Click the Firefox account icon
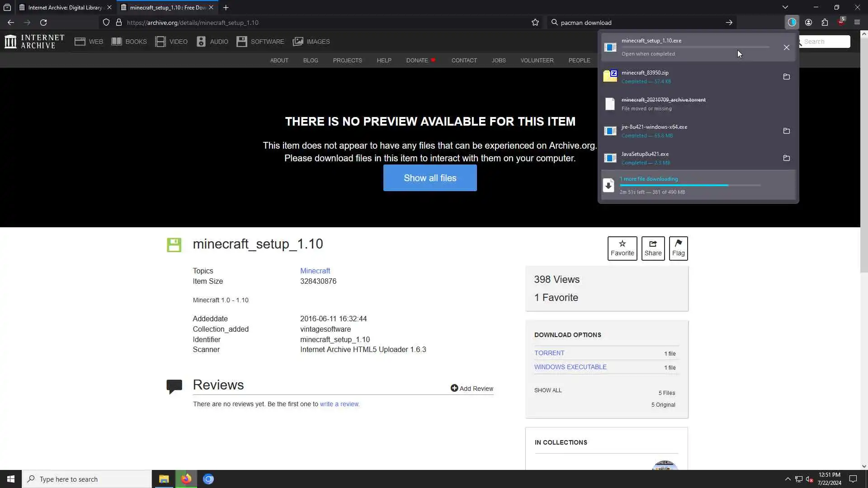This screenshot has height=488, width=868. click(808, 23)
